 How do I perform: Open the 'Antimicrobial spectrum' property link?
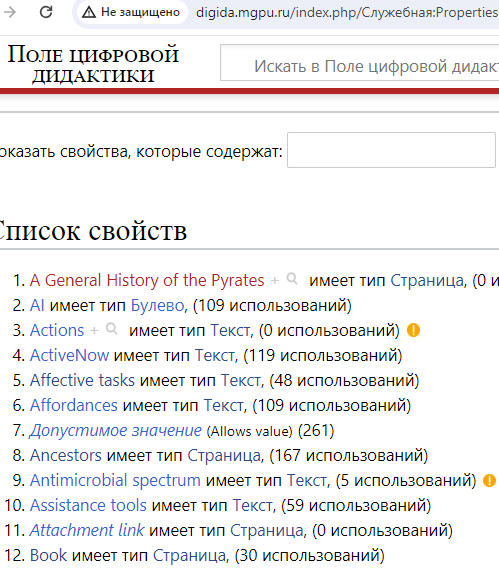point(115,481)
